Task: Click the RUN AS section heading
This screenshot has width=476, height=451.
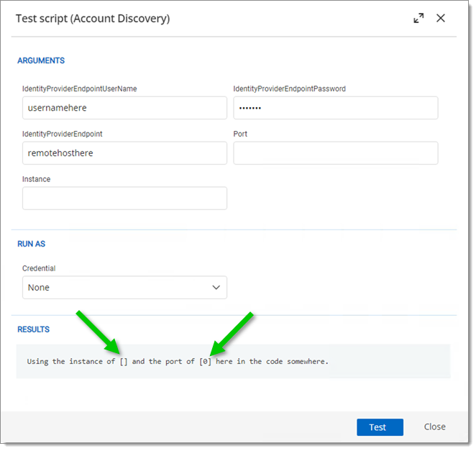Action: pos(31,244)
